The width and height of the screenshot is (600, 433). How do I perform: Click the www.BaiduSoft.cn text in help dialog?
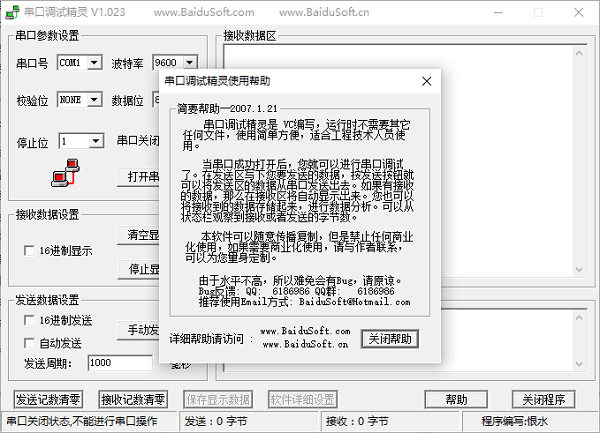click(305, 344)
